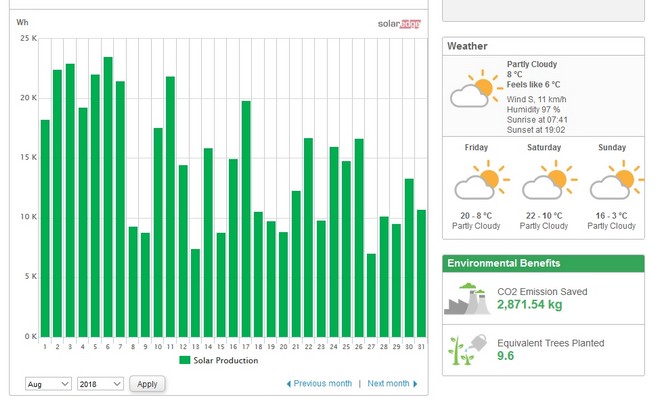
Task: Click the Apply button
Action: tap(147, 384)
